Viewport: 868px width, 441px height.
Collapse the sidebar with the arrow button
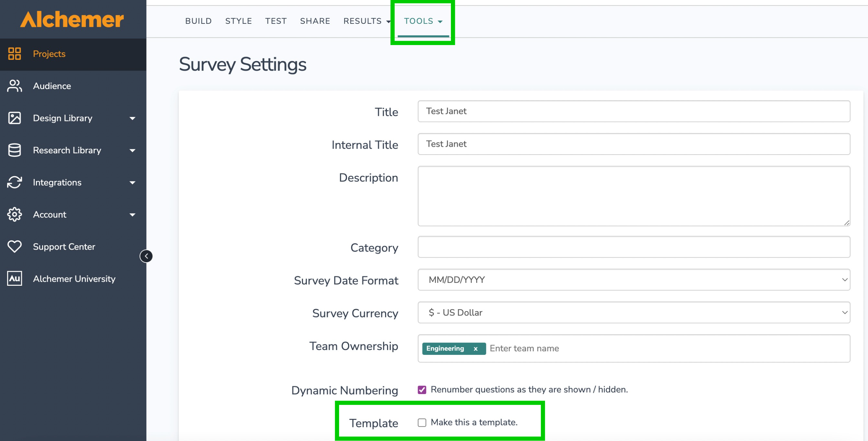146,256
